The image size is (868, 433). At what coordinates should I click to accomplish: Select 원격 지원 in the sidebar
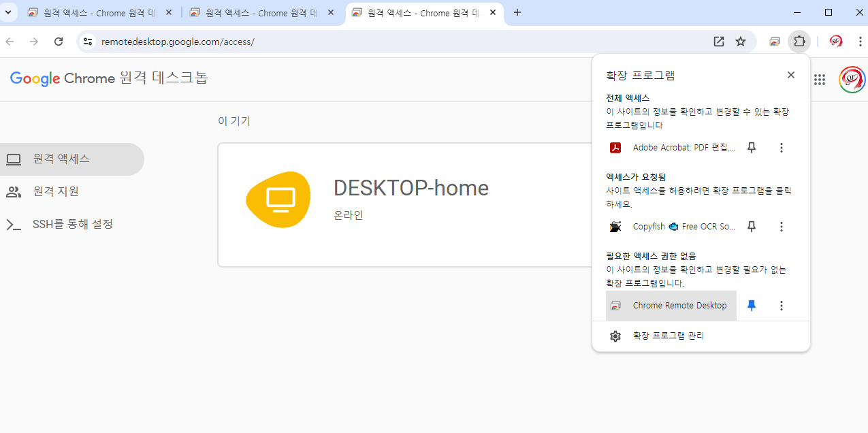coord(71,192)
